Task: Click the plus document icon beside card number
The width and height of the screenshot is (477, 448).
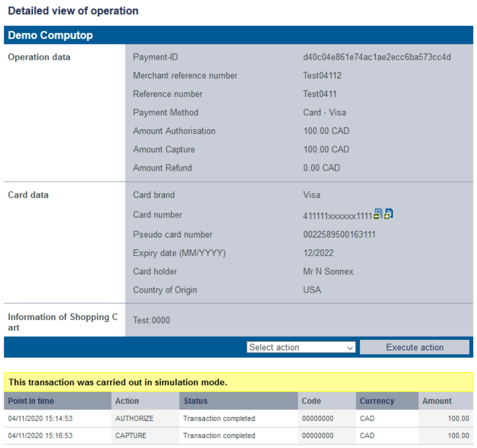Action: coord(389,214)
